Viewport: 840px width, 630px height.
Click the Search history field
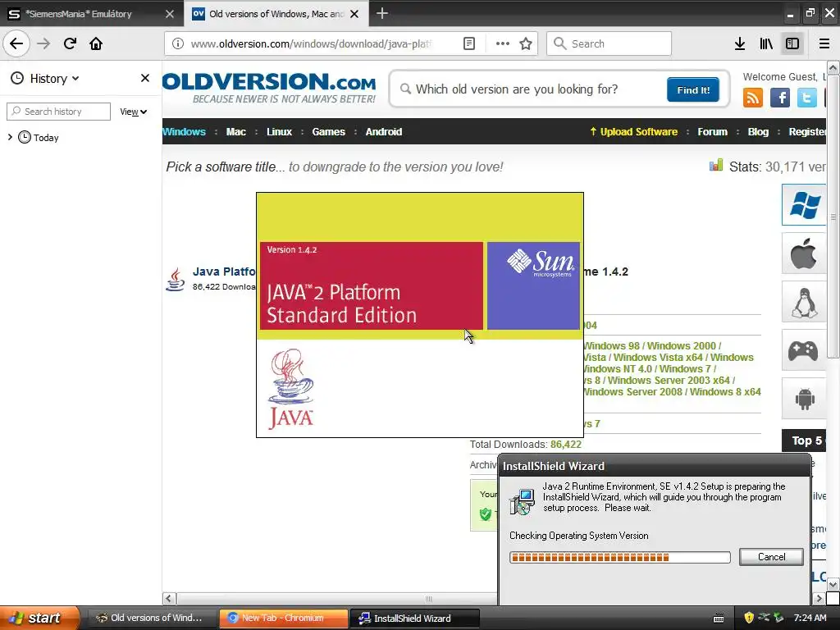point(58,112)
